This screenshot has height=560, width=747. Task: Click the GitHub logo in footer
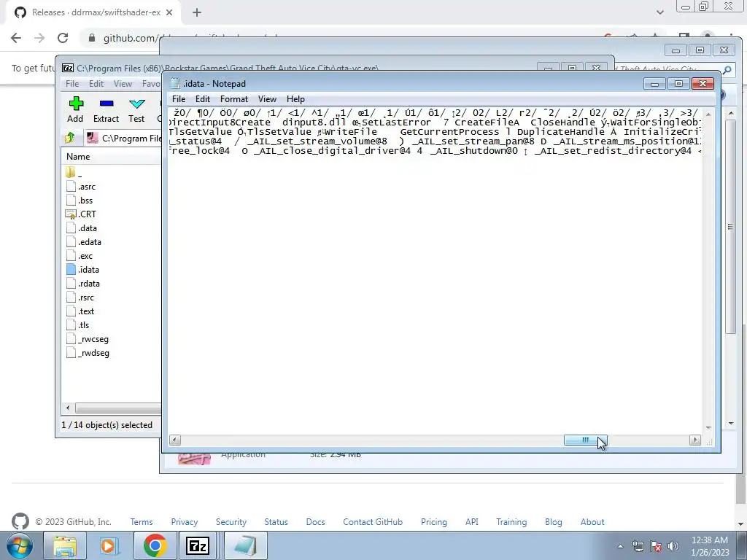click(20, 521)
